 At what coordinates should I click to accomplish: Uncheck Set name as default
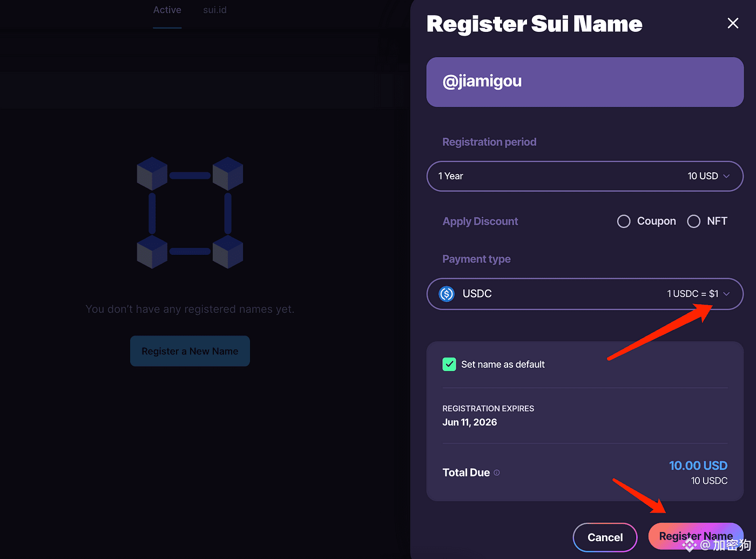pos(449,365)
